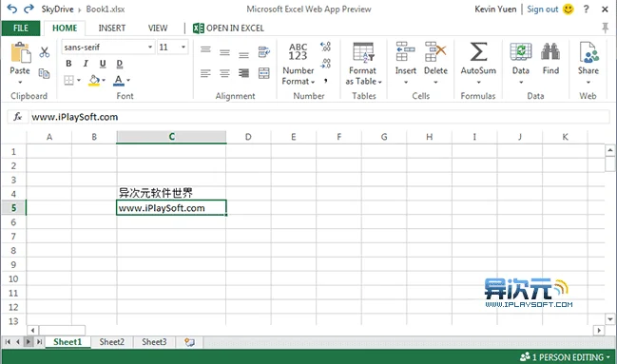Viewport: 617px width, 364px height.
Task: Select cell containing Chinese text
Action: point(171,193)
